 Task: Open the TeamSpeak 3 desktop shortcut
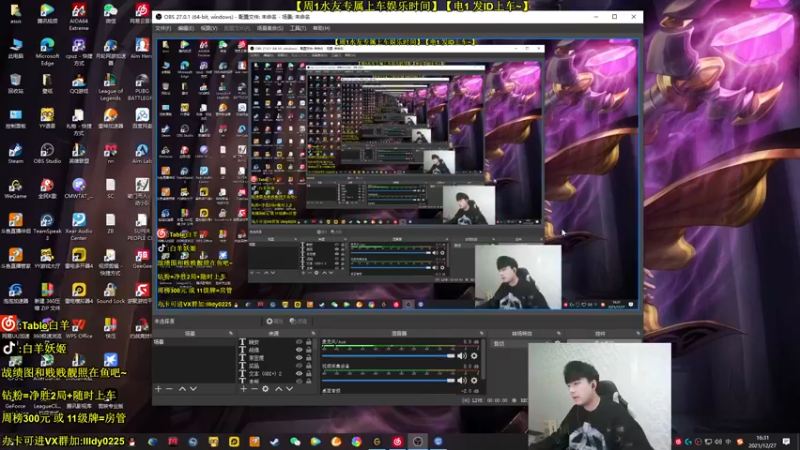[47, 227]
